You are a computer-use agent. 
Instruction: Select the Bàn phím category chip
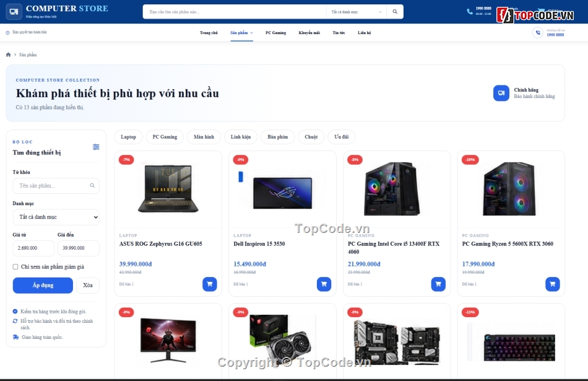(277, 137)
